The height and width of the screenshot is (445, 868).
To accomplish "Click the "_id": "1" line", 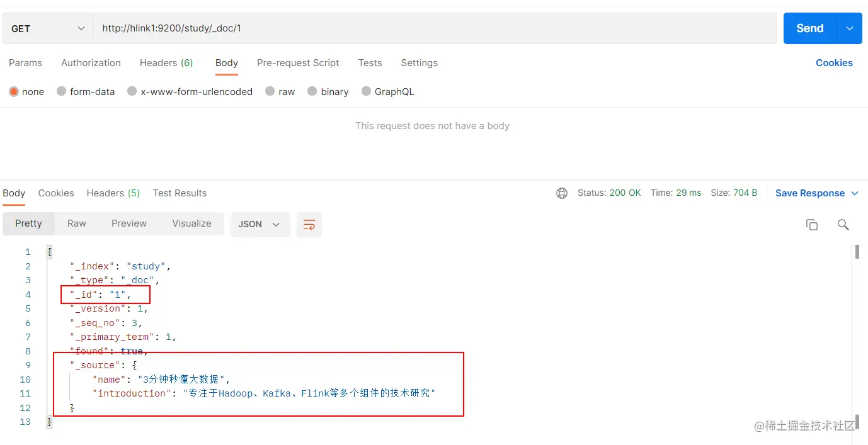I will coord(101,295).
